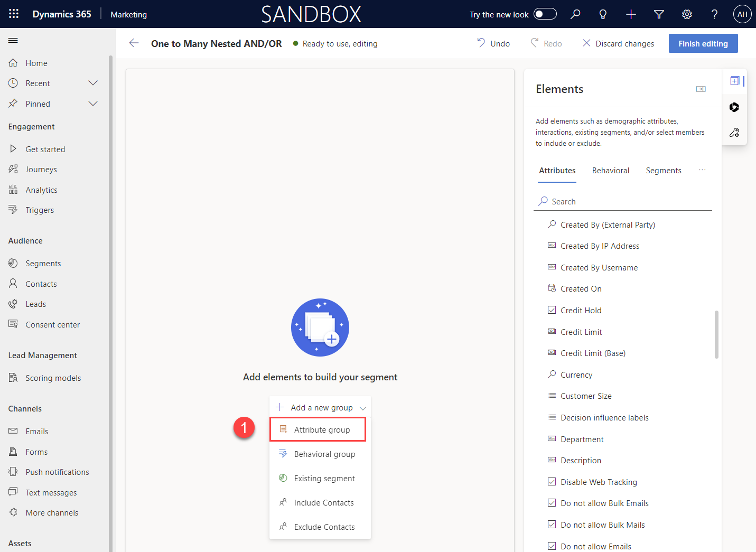Viewport: 756px width, 552px height.
Task: Expand the Recent section in the sidebar
Action: tap(93, 83)
